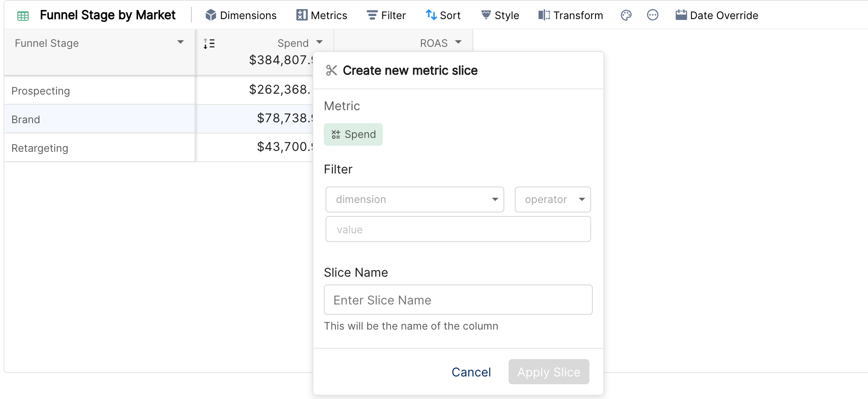This screenshot has height=399, width=868.
Task: Open the more options ellipsis icon
Action: click(x=652, y=15)
